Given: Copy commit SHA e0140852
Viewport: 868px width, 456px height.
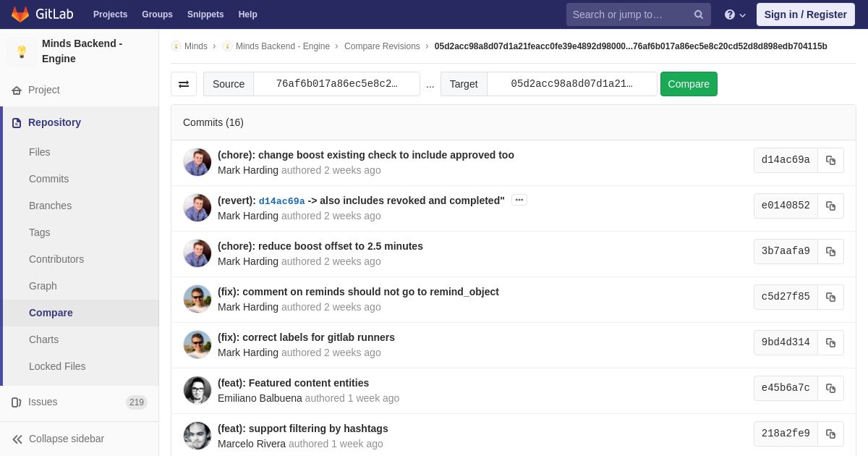Looking at the screenshot, I should [x=830, y=206].
